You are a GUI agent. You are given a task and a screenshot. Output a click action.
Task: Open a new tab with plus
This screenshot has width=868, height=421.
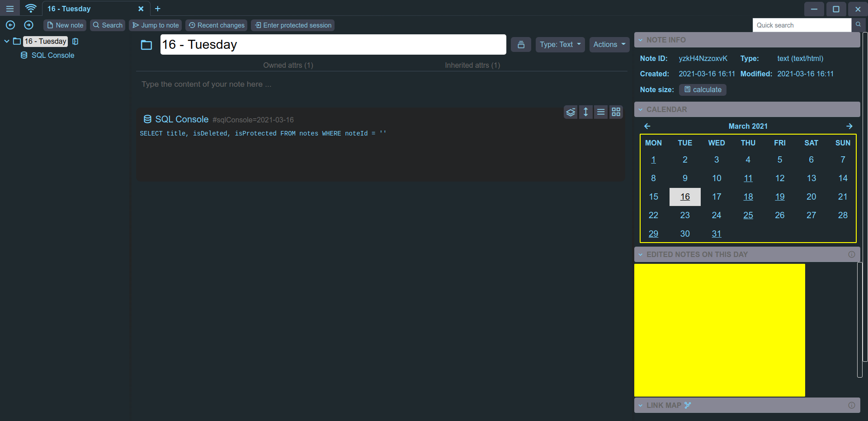tap(157, 9)
